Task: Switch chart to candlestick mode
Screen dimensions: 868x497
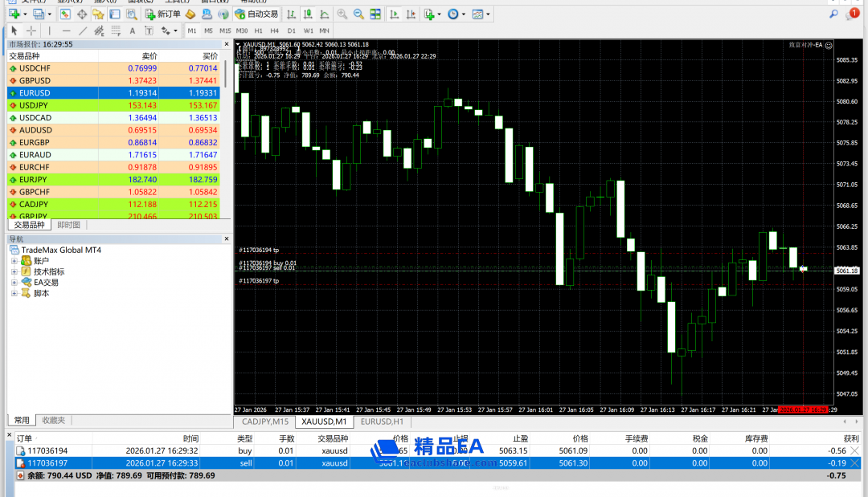Action: tap(306, 14)
